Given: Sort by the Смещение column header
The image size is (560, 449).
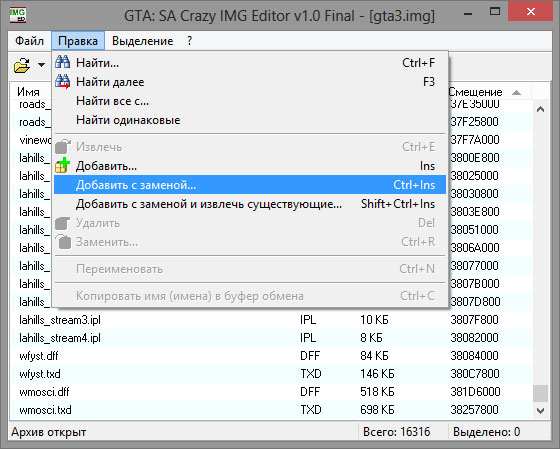Looking at the screenshot, I should [489, 92].
